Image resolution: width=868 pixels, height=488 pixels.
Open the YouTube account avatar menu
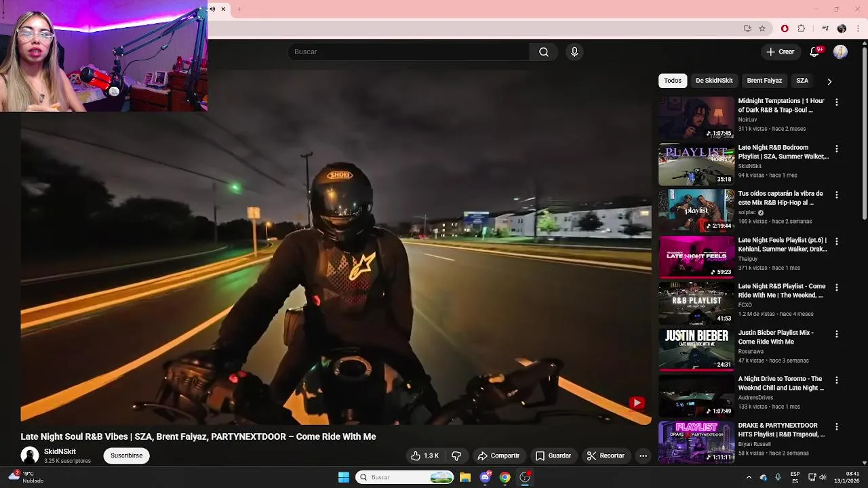840,52
